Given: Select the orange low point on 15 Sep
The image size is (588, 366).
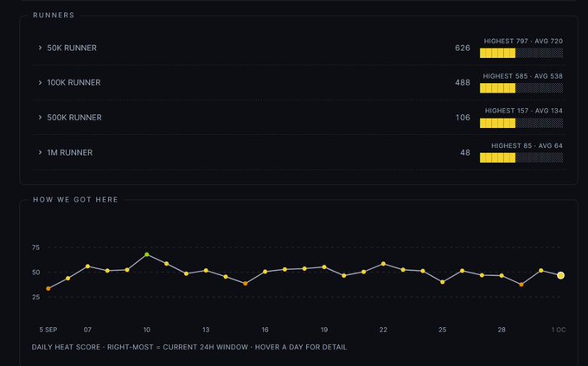Looking at the screenshot, I should pyautogui.click(x=246, y=284).
